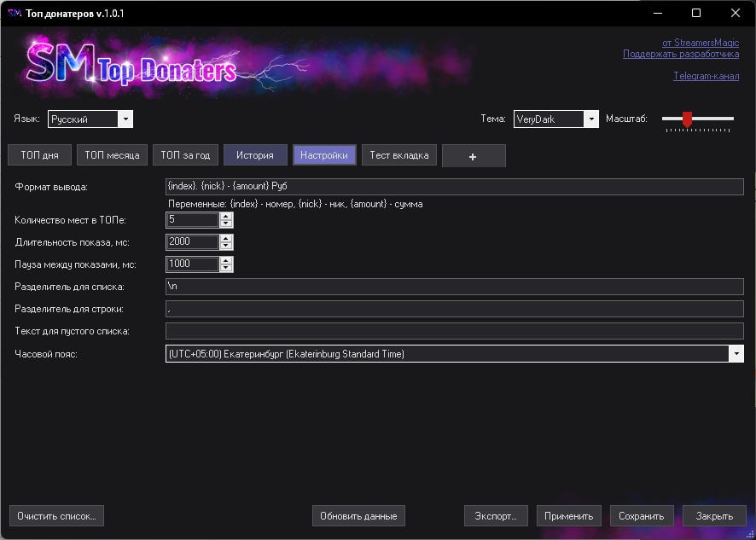Click the Сохранить button
Screen dimensions: 756x540
[x=642, y=516]
